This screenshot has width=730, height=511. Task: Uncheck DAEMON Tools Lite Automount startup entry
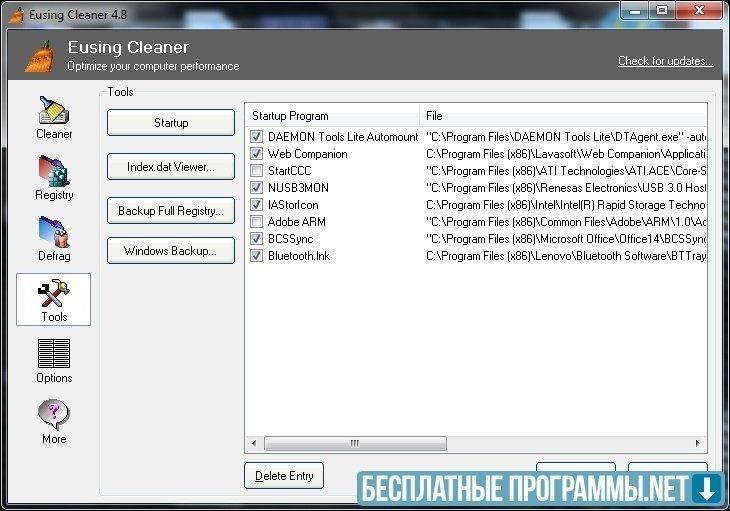pos(256,136)
